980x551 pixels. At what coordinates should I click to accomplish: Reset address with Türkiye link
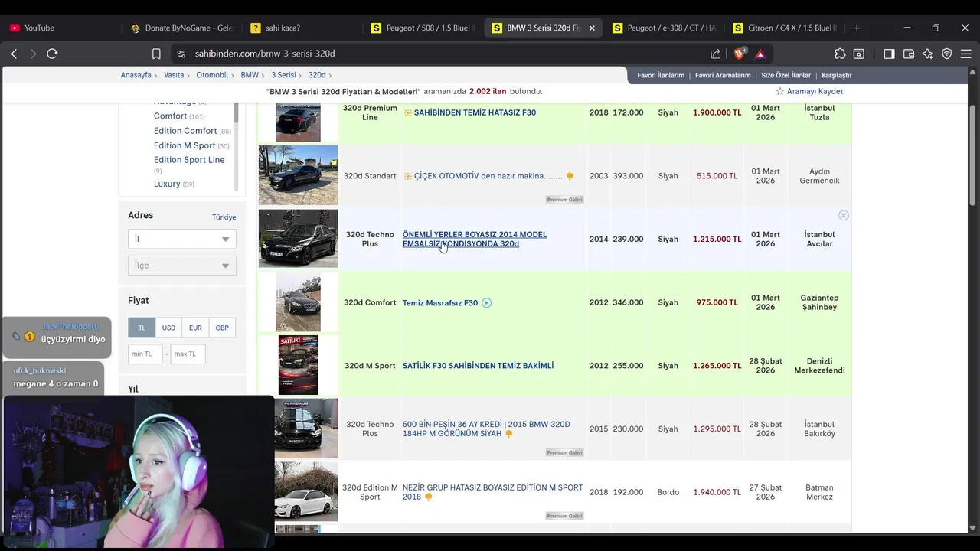tap(224, 217)
